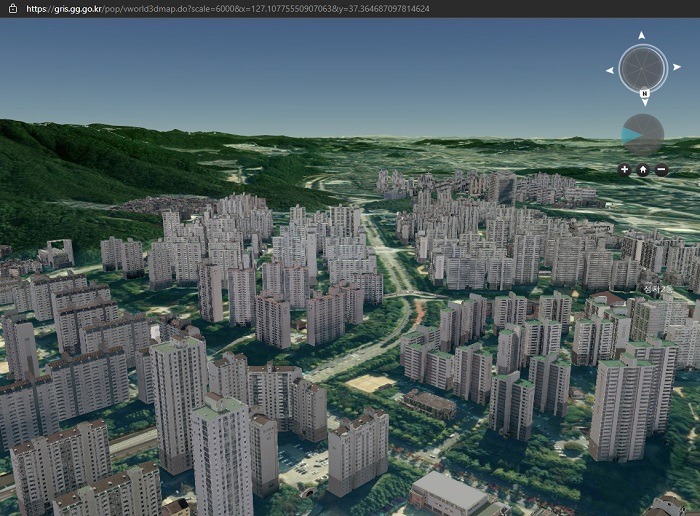
Task: Click the gris.gg.go.kr URL address field
Action: (230, 9)
